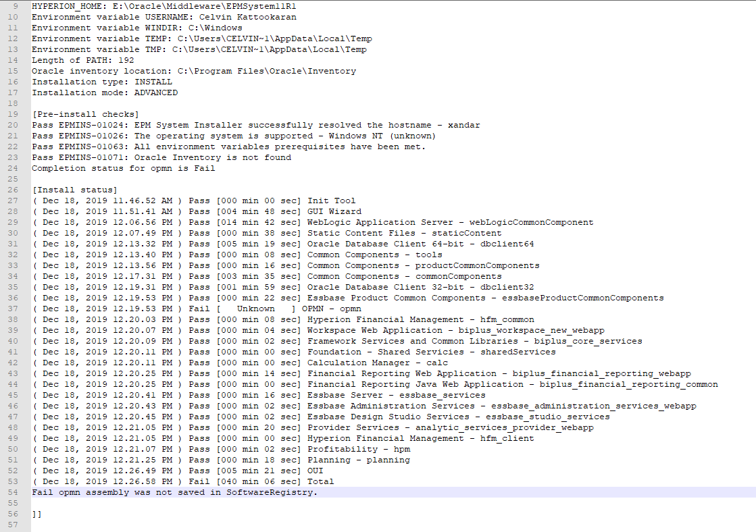Click the hfm_common status line
Screen dimensions: 756x532
click(283, 319)
